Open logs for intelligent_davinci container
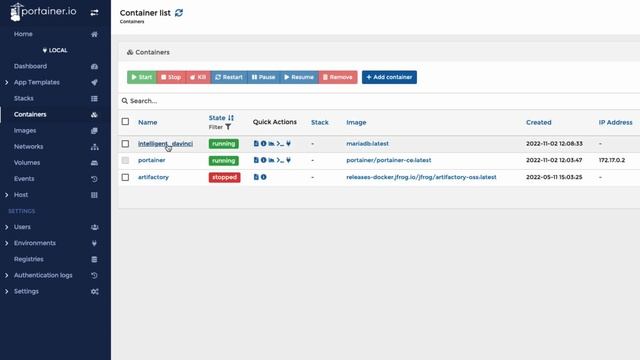 [x=256, y=144]
